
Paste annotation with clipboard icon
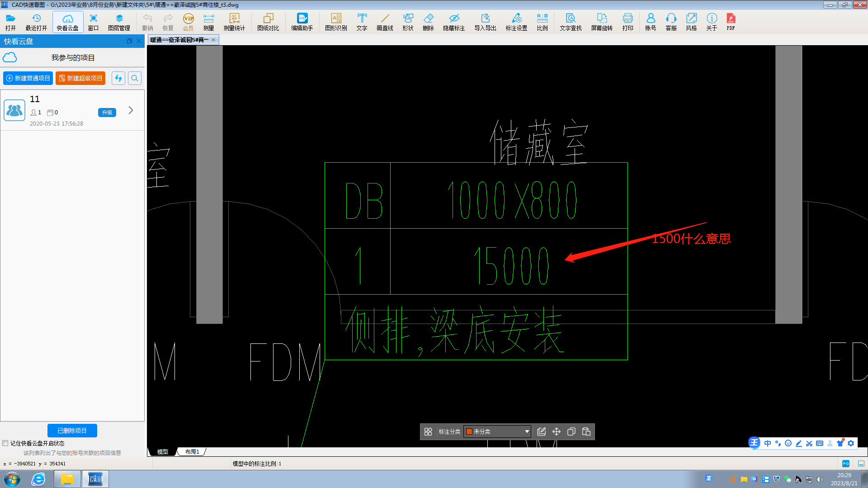586,432
